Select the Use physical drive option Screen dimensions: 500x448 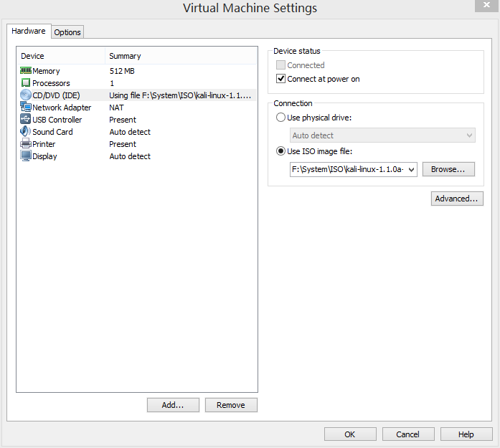(x=280, y=118)
